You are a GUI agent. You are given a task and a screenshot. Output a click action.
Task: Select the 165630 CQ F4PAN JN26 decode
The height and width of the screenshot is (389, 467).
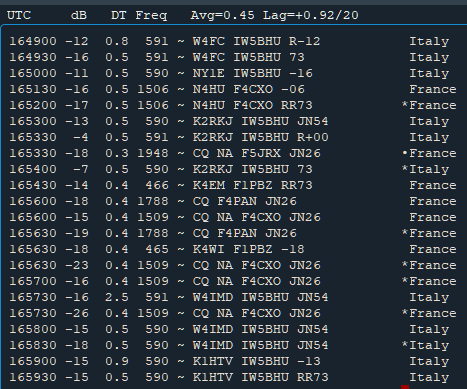(x=233, y=233)
